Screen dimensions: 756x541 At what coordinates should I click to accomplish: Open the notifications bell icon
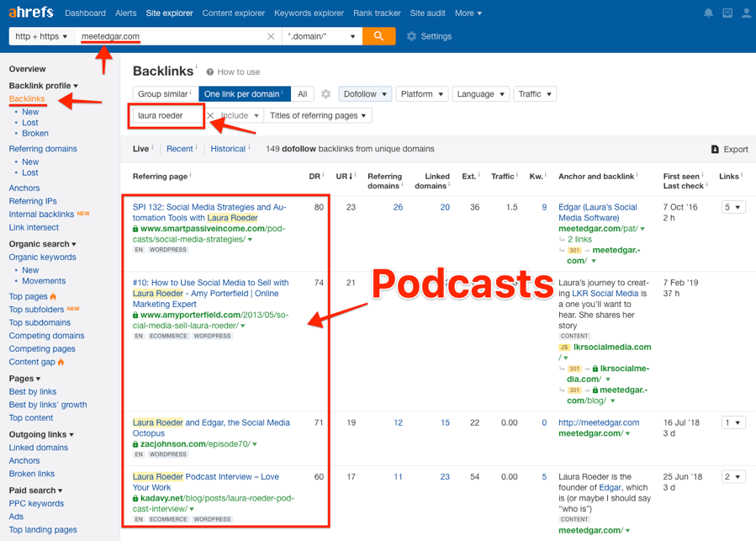[x=707, y=13]
